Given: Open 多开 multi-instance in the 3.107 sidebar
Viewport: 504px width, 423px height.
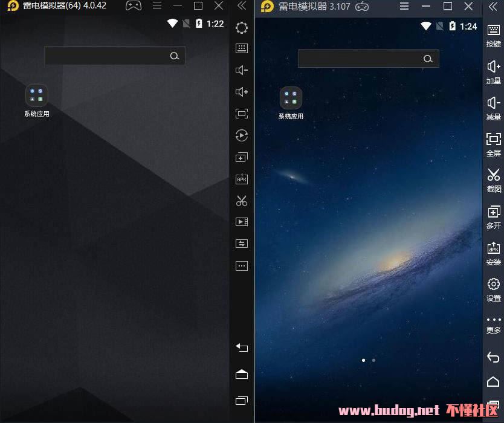Looking at the screenshot, I should [493, 218].
